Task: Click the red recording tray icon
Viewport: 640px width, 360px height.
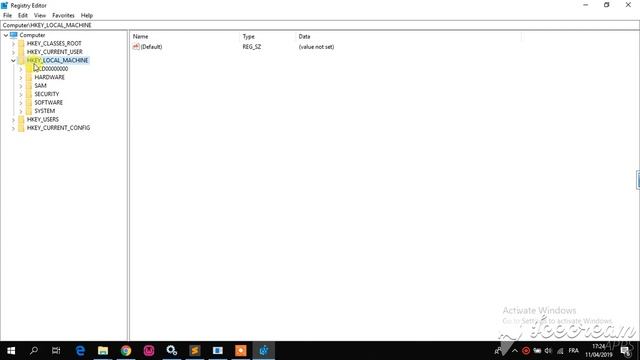Action: (526, 351)
